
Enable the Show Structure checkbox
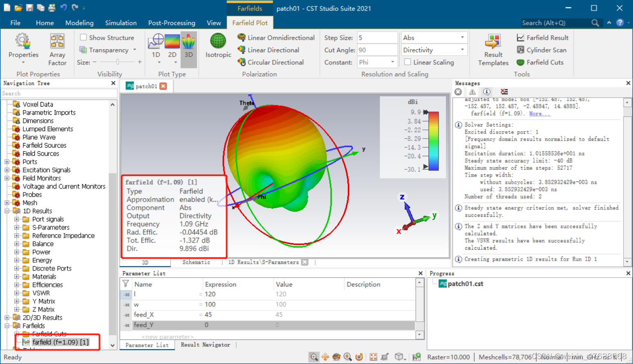83,37
